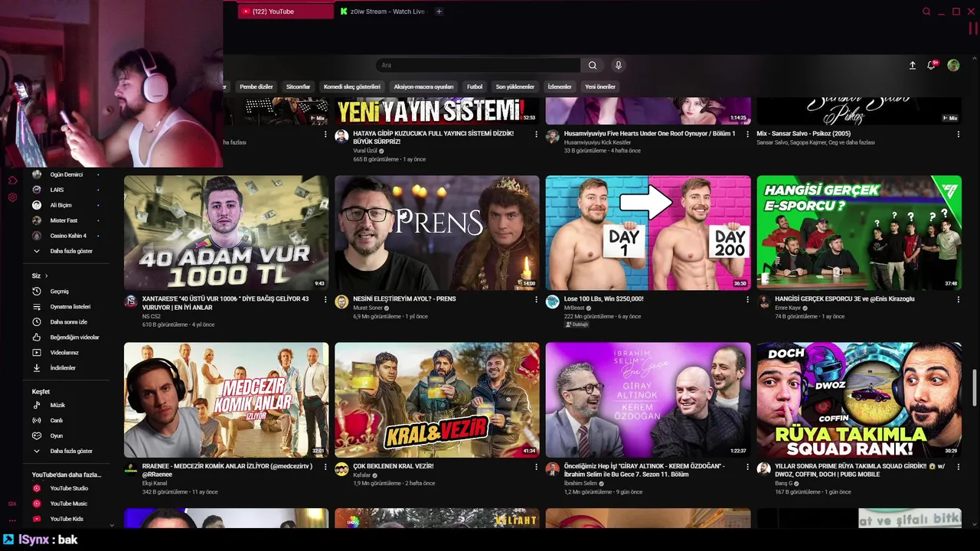Select the İzlenenler filter chip
980x551 pixels.
click(x=560, y=87)
